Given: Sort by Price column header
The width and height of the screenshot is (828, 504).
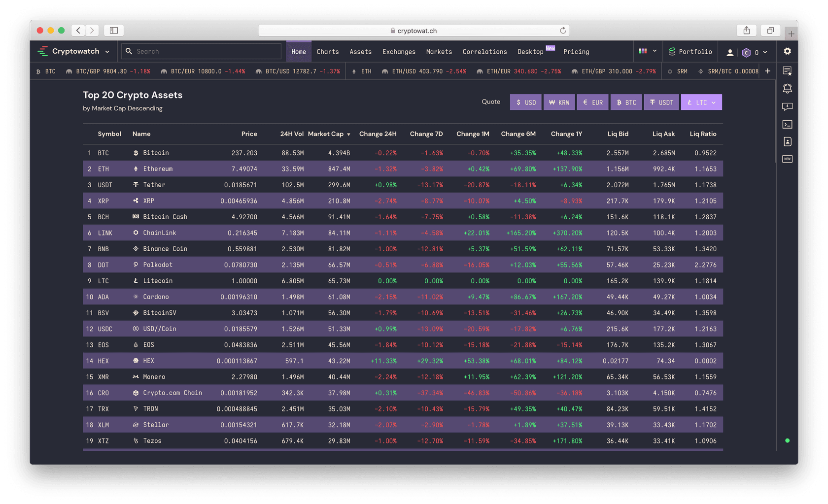Looking at the screenshot, I should (249, 134).
